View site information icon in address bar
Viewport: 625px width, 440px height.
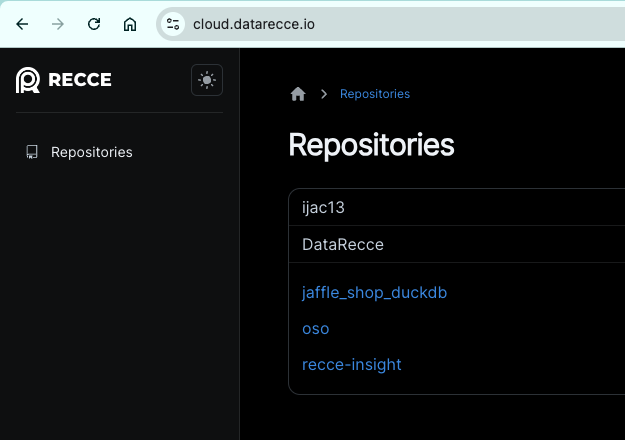[x=173, y=24]
